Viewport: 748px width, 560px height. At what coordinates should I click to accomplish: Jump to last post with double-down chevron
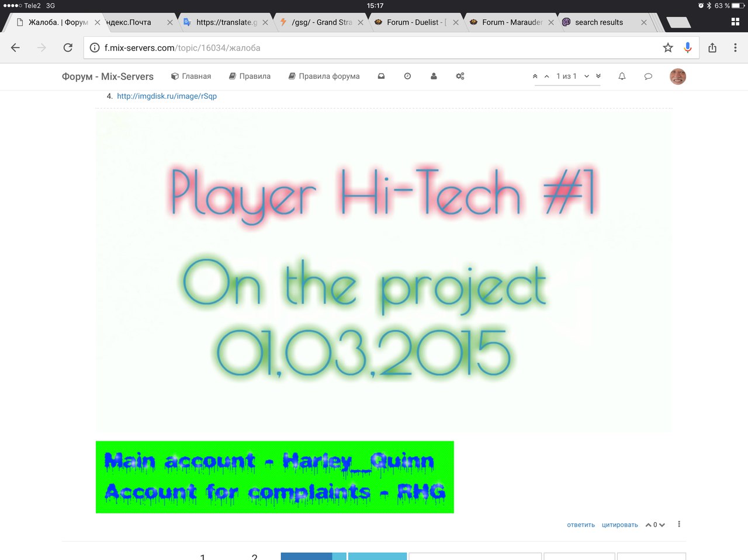[598, 76]
